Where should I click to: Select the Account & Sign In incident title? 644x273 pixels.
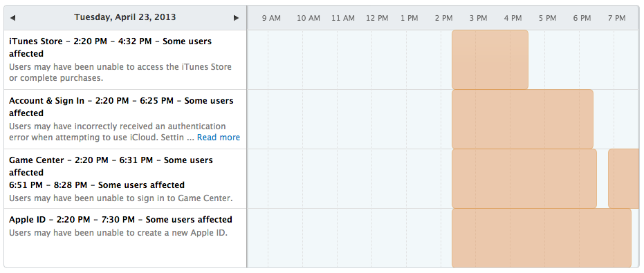click(121, 106)
